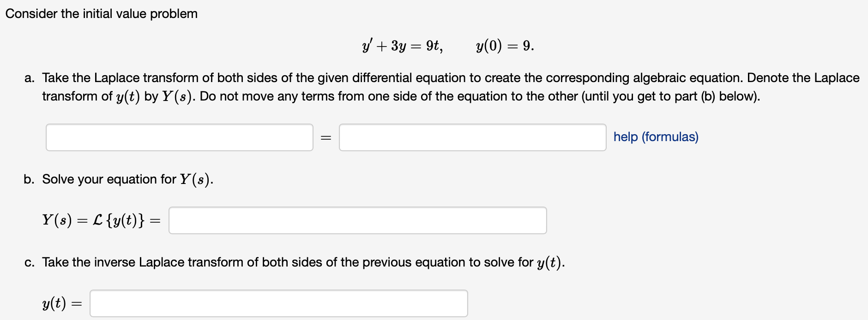Screen dimensions: 868x320
Task: Click the initial condition y(0) = 9
Action: coord(503,45)
